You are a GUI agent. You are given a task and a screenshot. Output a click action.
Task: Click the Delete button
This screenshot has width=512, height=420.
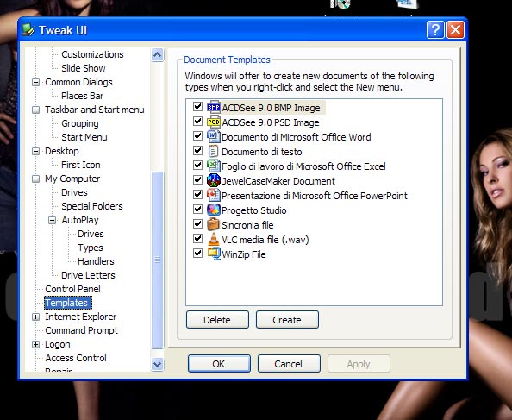point(217,320)
